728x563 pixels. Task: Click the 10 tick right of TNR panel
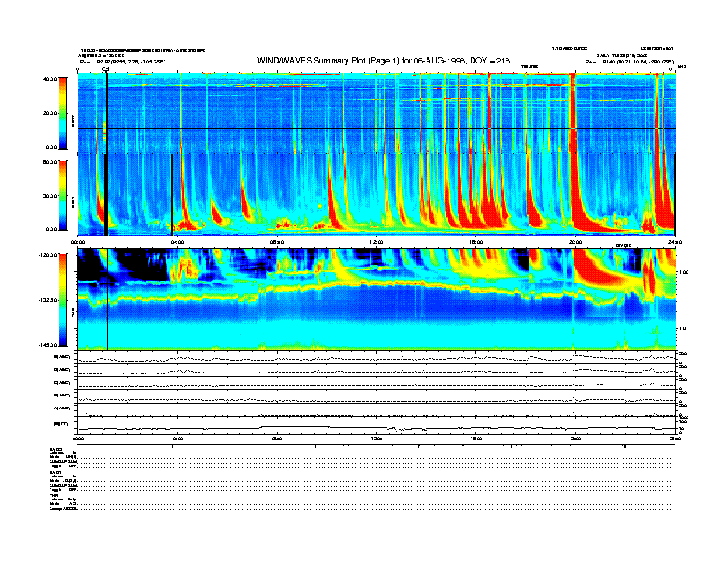681,328
